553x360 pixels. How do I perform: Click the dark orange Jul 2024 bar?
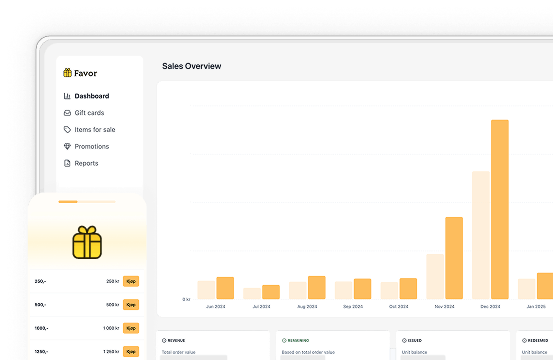271,292
